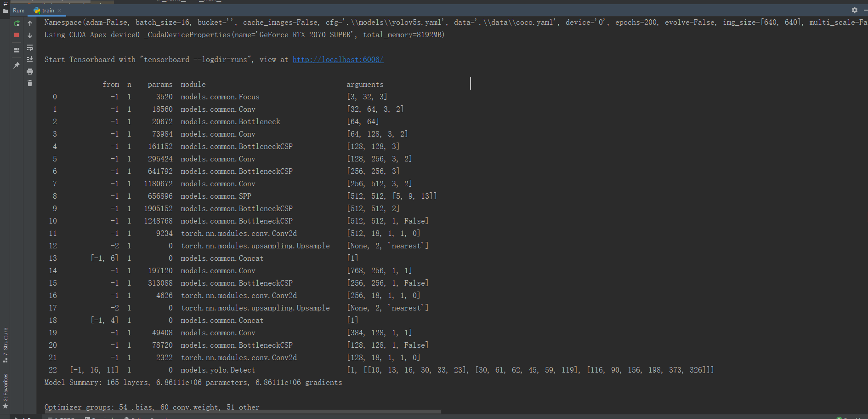This screenshot has width=868, height=419.
Task: Click the params value 78720
Action: click(x=163, y=345)
